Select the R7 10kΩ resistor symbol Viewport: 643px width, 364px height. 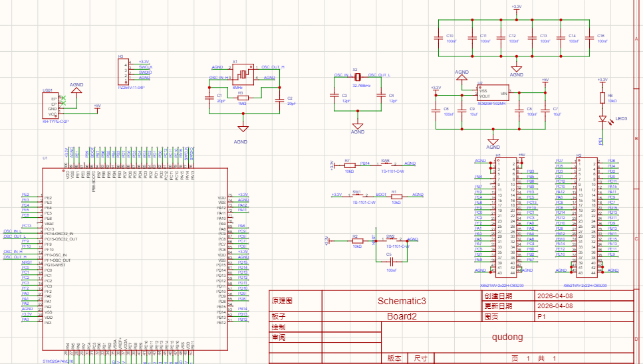(348, 163)
